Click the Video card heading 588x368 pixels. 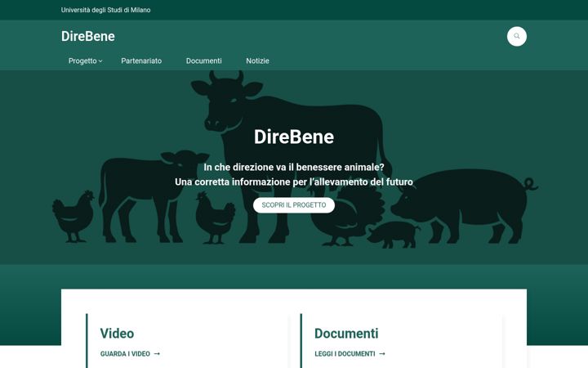pyautogui.click(x=117, y=334)
